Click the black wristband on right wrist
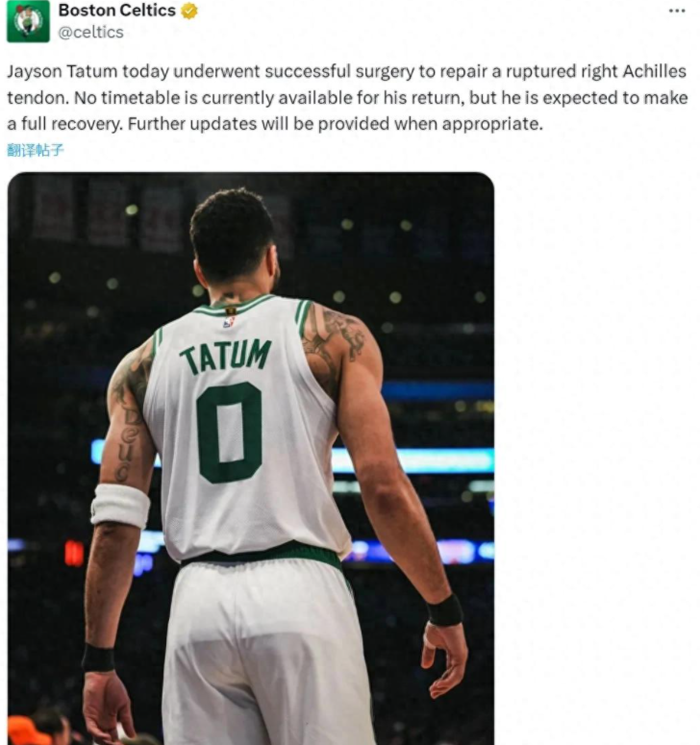Viewport: 700px width, 745px height. [x=445, y=610]
